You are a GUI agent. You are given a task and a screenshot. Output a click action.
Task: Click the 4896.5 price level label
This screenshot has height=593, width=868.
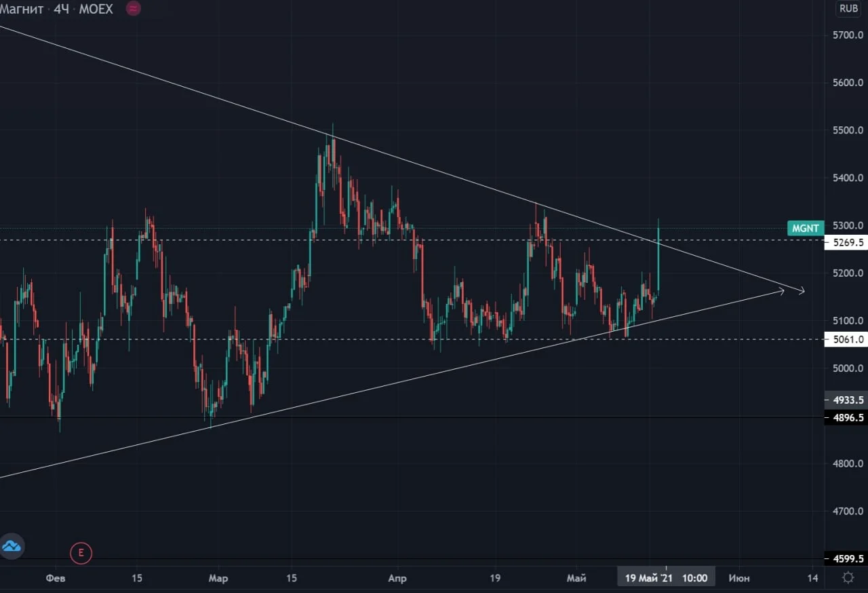coord(846,417)
